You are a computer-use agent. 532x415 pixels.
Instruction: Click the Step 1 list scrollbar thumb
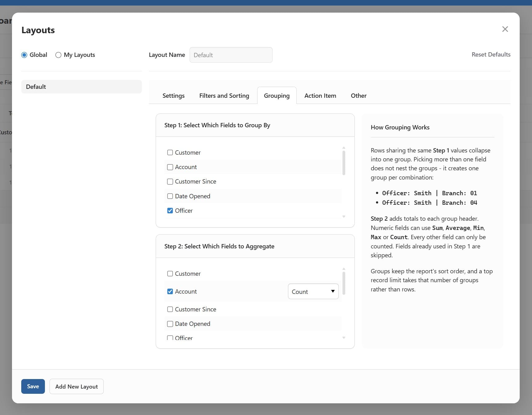[x=344, y=163]
